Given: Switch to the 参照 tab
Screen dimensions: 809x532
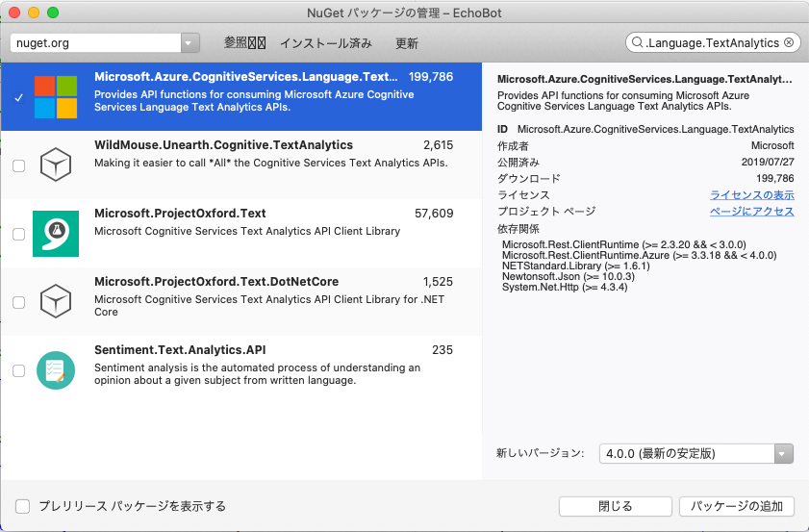Looking at the screenshot, I should pyautogui.click(x=244, y=43).
